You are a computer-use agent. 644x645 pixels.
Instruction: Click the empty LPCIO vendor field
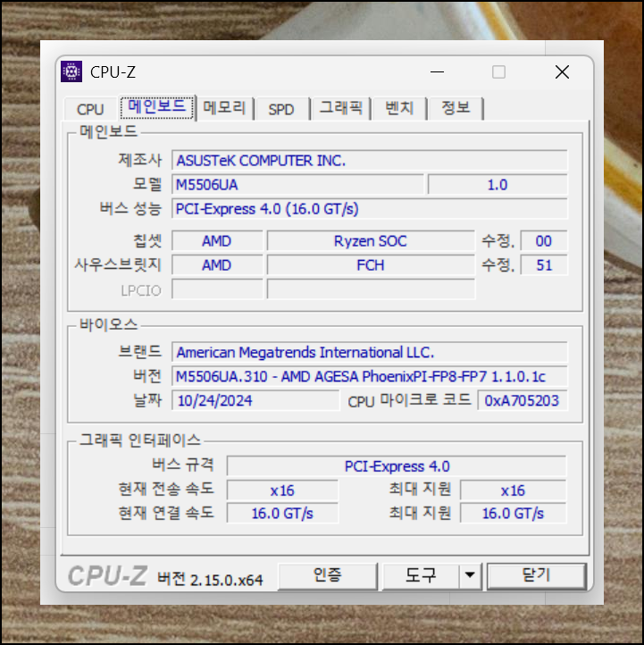[x=217, y=289]
